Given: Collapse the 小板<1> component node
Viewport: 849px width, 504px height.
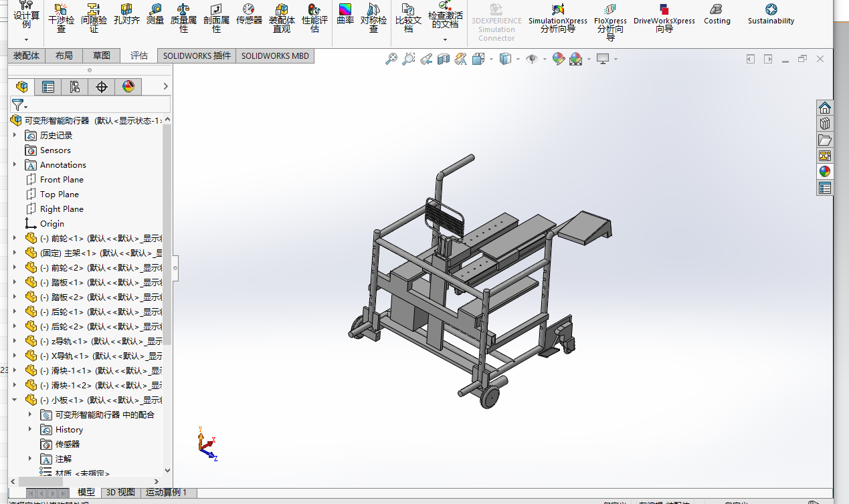Looking at the screenshot, I should [15, 400].
